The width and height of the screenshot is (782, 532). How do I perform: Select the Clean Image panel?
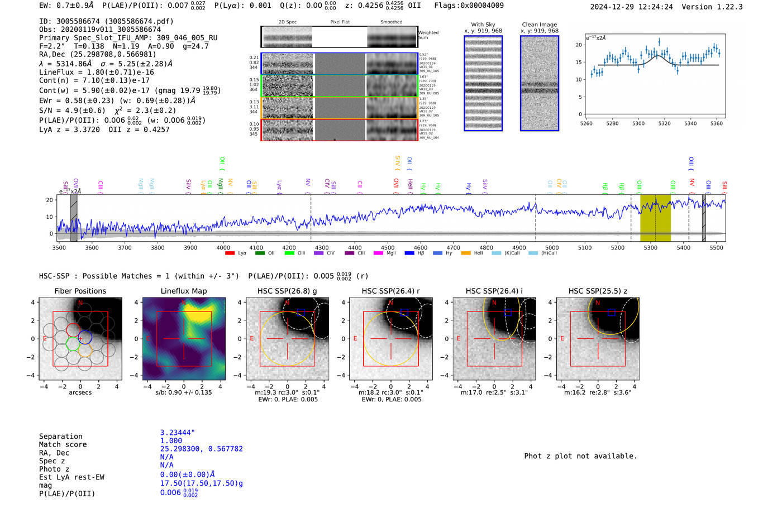point(540,83)
